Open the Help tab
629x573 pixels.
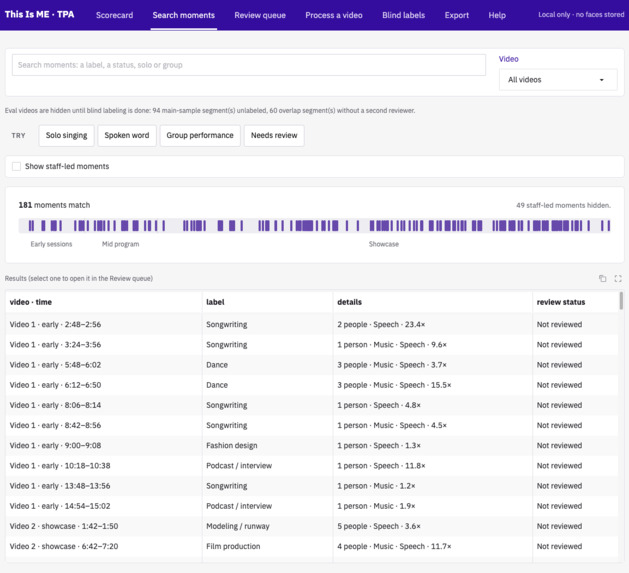497,15
